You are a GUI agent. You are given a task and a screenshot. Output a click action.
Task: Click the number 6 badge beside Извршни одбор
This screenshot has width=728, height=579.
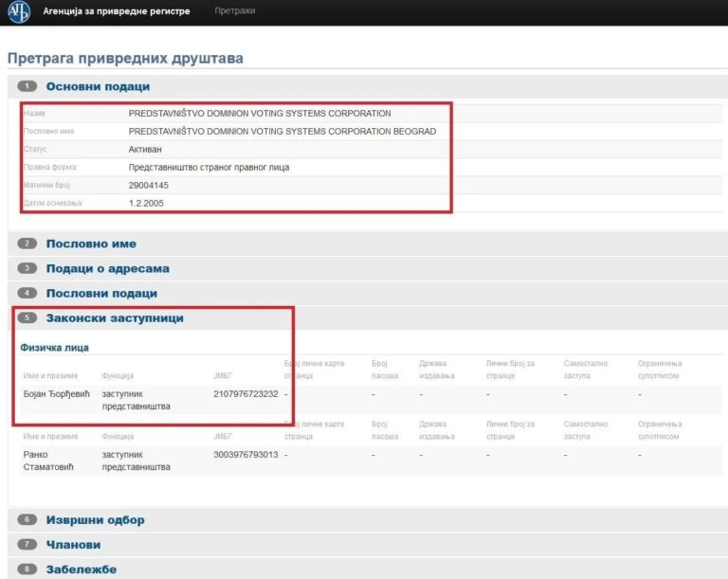pos(28,520)
